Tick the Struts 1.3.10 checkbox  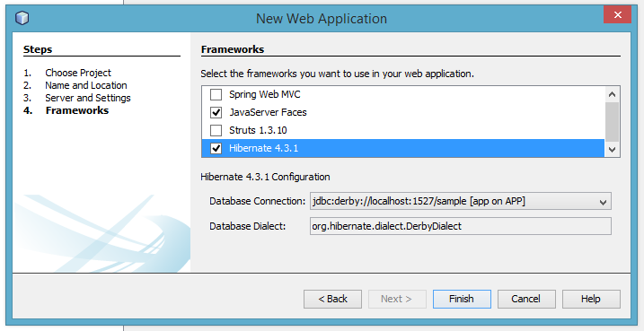216,130
